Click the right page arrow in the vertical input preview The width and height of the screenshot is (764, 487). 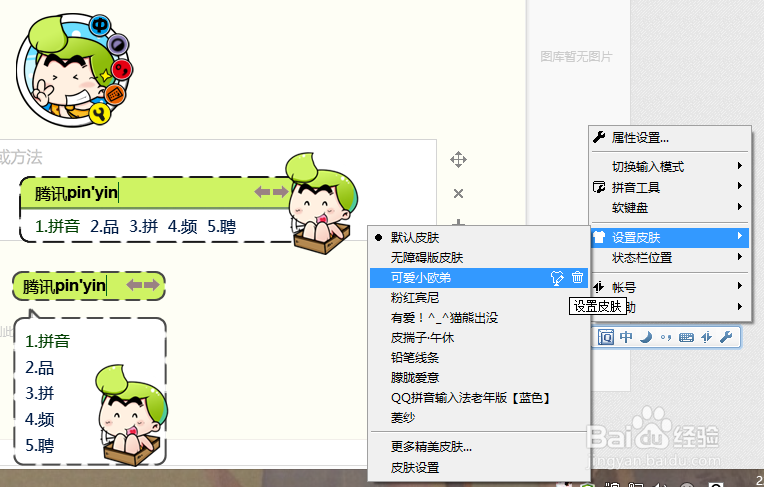(152, 285)
